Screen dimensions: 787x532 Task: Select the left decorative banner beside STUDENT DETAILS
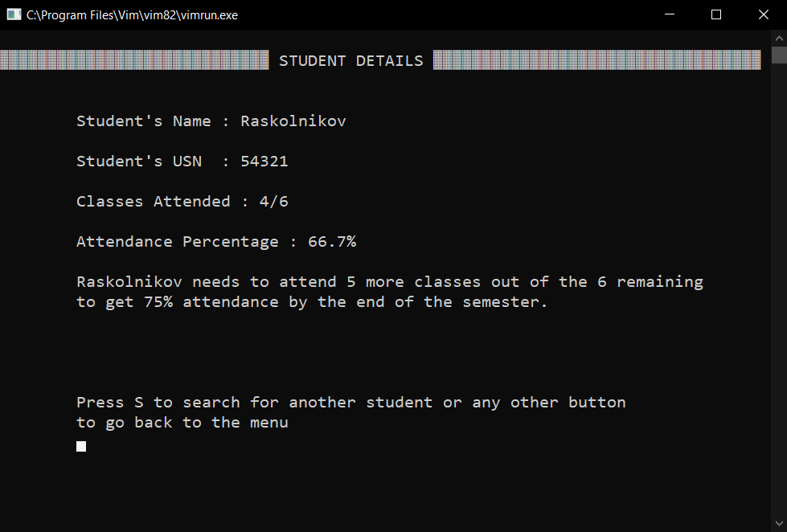133,60
